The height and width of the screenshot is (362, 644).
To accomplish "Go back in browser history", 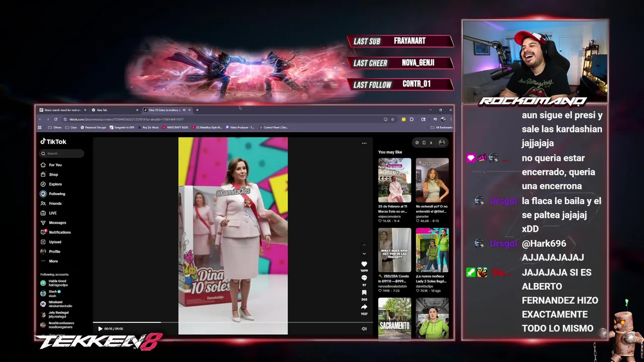I will [40, 119].
